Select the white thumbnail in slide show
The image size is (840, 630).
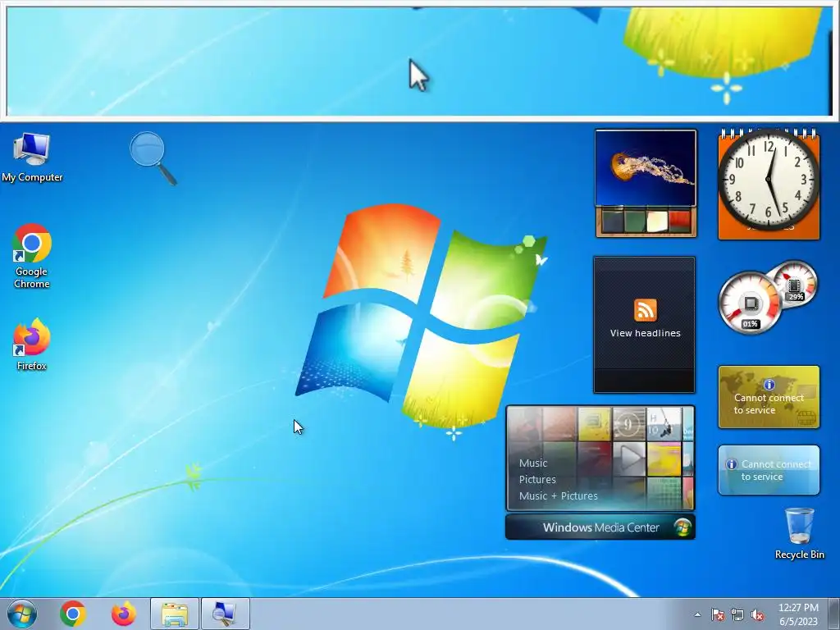click(657, 221)
